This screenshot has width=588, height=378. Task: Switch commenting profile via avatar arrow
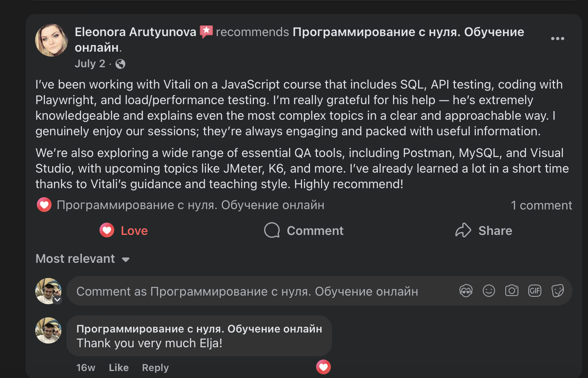pos(57,300)
